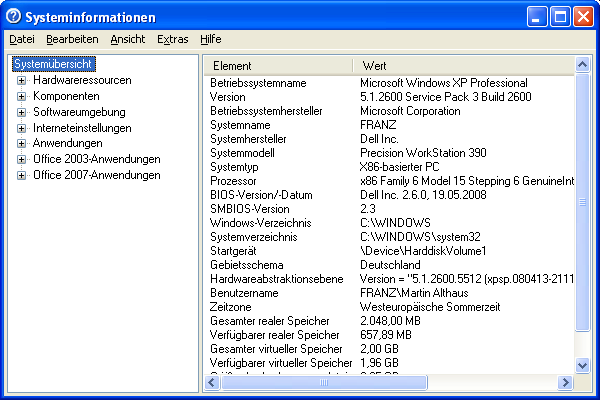Open the Ansicht menu
Screen dimensions: 600x400
[127, 40]
